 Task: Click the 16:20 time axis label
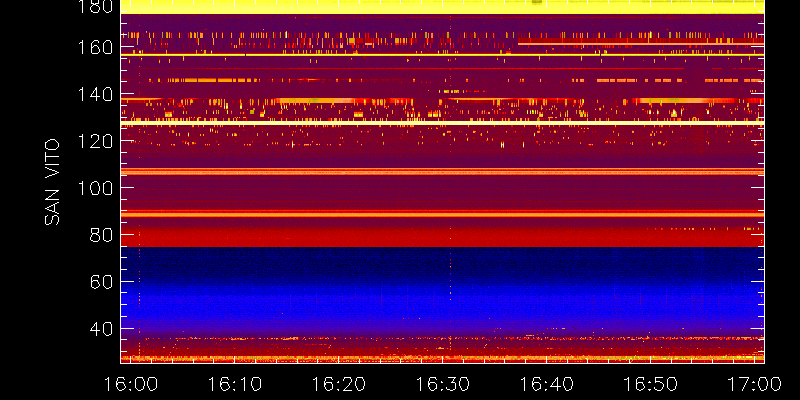tap(339, 384)
